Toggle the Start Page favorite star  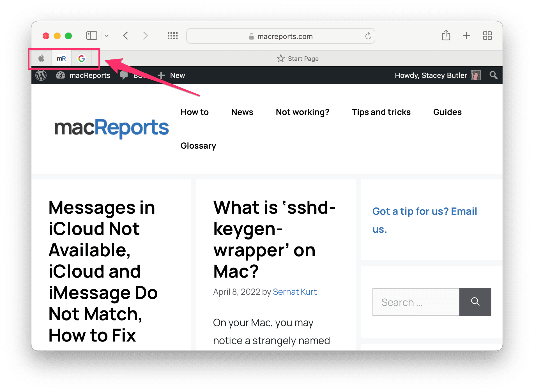(280, 58)
